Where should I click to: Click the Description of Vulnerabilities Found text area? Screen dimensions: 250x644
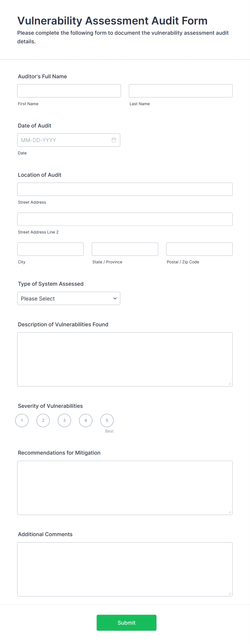[x=125, y=359]
